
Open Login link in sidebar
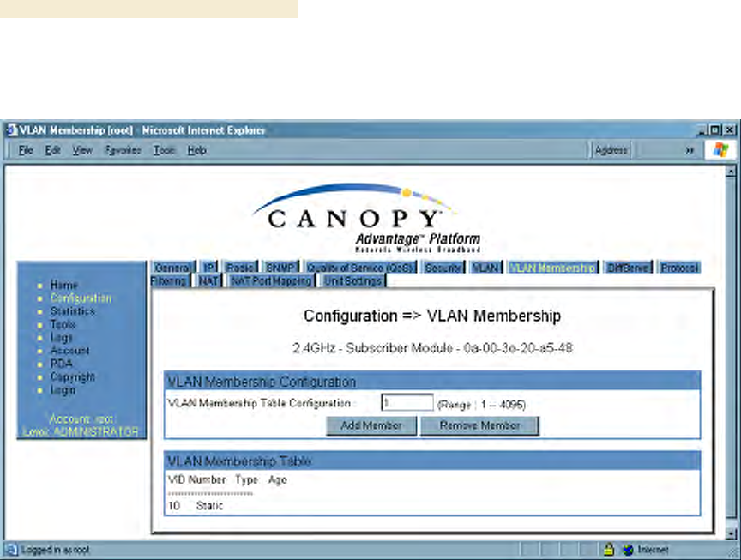(63, 390)
